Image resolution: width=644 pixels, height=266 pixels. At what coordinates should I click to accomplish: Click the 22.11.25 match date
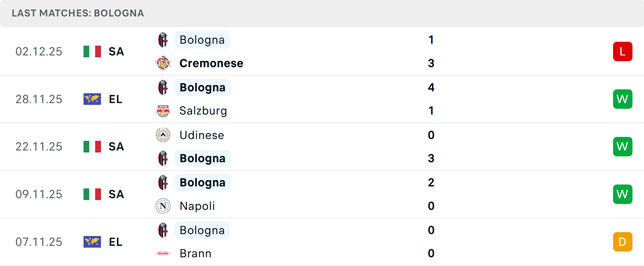coord(39,147)
